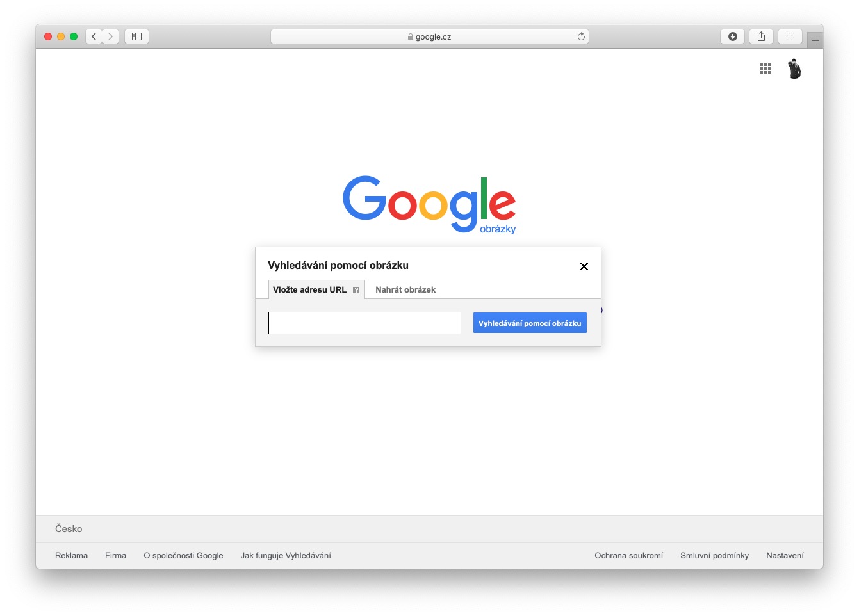Viewport: 859px width, 616px height.
Task: Click the Google obrázky logo
Action: (429, 205)
